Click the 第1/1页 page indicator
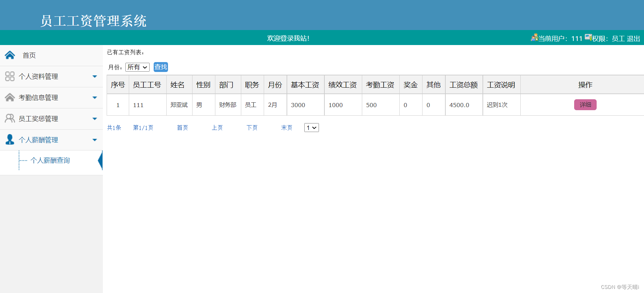This screenshot has width=644, height=293. [x=143, y=128]
